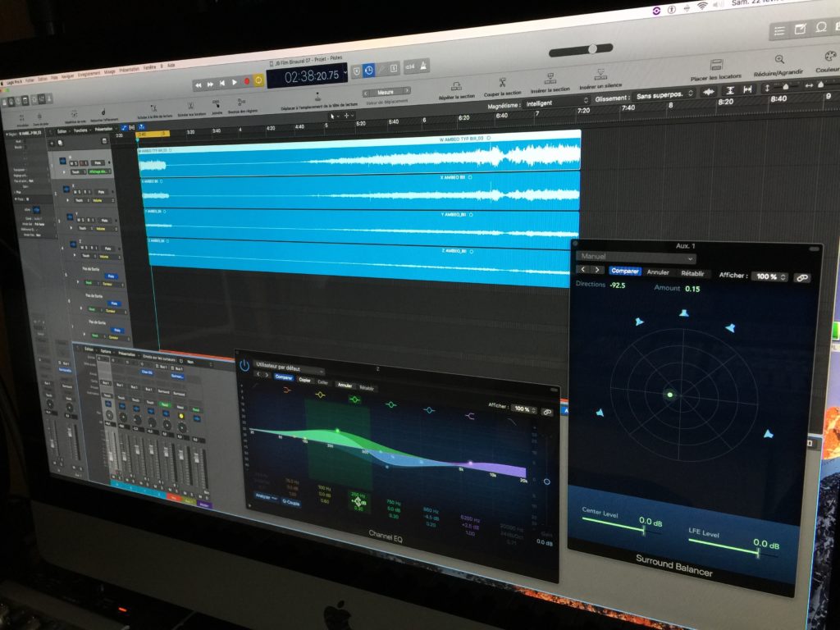Click Annuler in Channel EQ
The image size is (840, 630).
pos(345,385)
